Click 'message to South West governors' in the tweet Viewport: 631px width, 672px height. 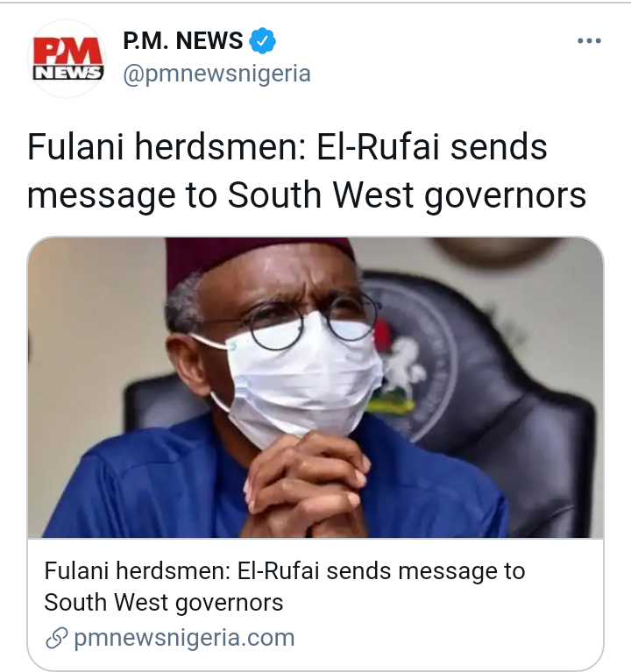pyautogui.click(x=307, y=196)
